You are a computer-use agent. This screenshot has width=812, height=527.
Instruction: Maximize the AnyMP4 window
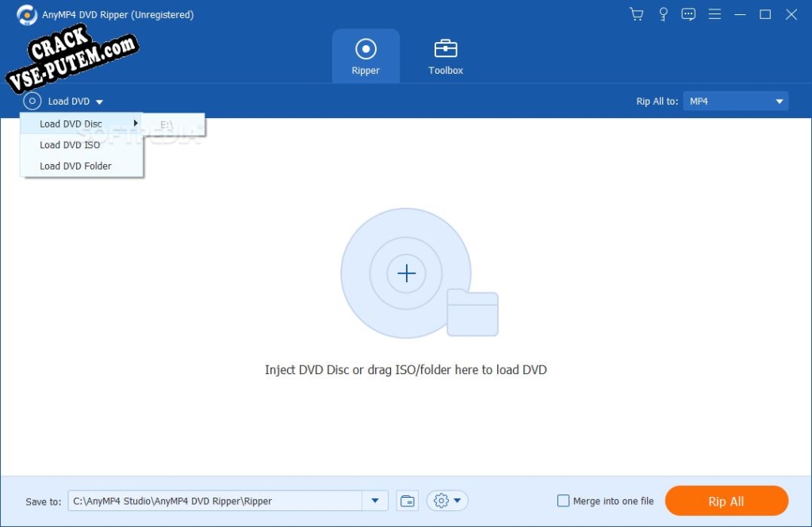(x=765, y=14)
